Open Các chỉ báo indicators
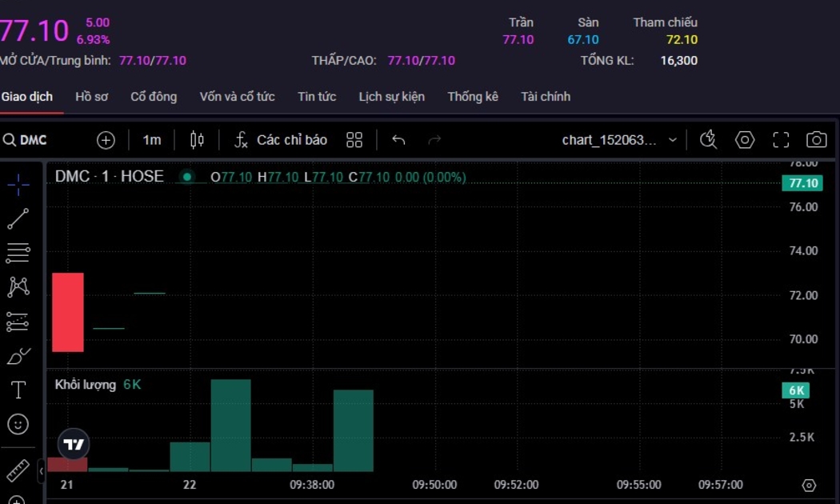 pos(281,140)
